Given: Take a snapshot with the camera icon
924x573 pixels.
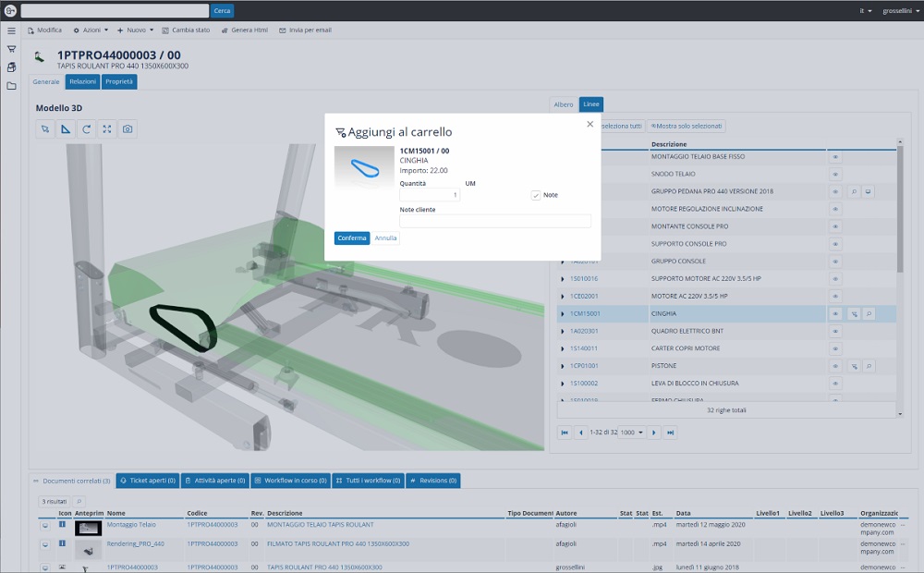Looking at the screenshot, I should point(128,129).
